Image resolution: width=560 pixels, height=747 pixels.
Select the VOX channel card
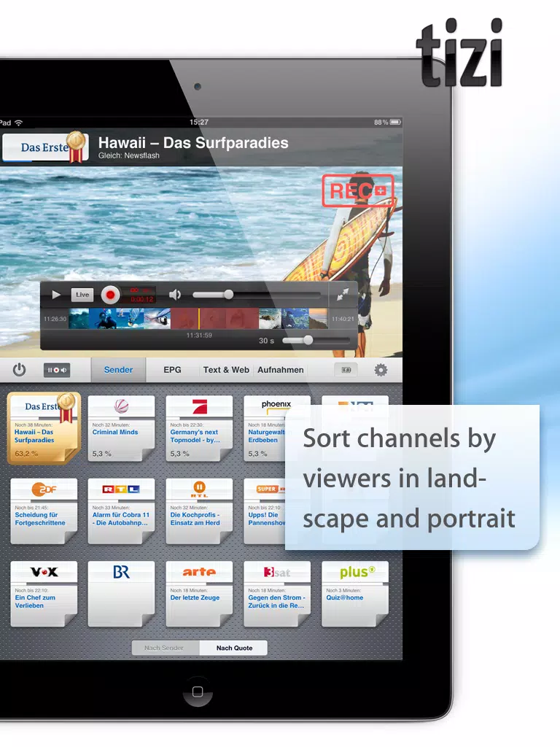pyautogui.click(x=44, y=594)
